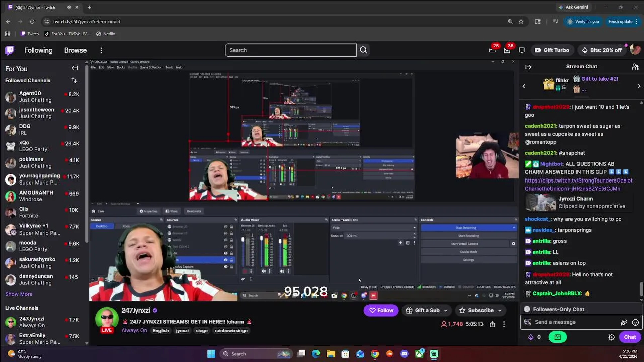Share the stream using the share icon
The image size is (644, 362).
[x=492, y=324]
